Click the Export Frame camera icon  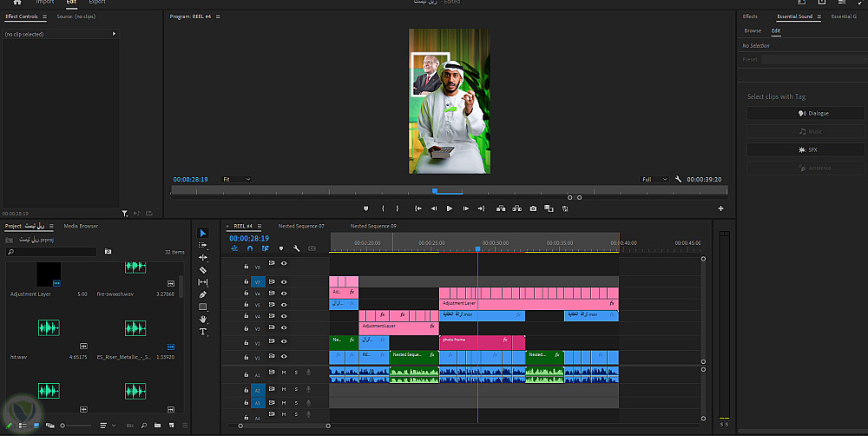click(x=533, y=208)
